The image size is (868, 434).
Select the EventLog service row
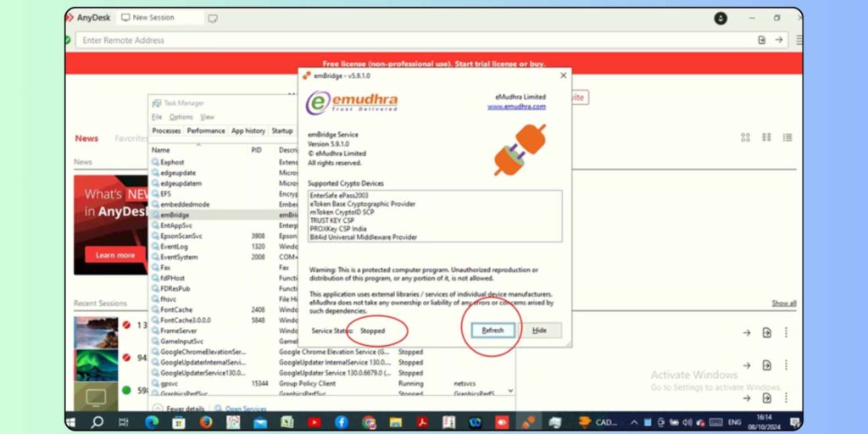point(224,247)
